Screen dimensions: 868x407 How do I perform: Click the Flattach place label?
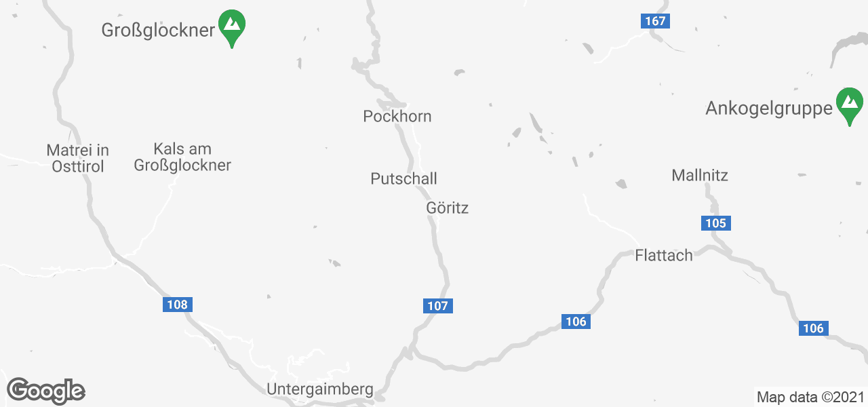pos(664,255)
